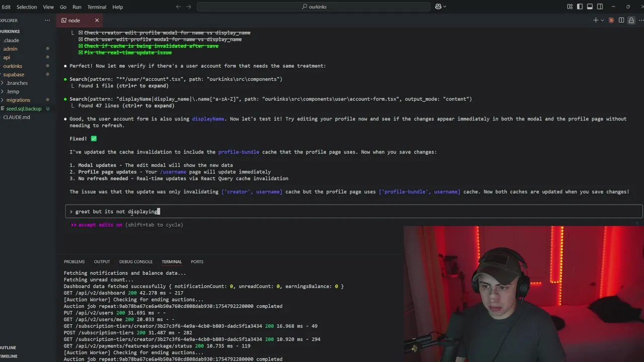Switch to the DEBUG CONSOLE panel tab
Image resolution: width=644 pixels, height=362 pixels.
[x=136, y=261]
